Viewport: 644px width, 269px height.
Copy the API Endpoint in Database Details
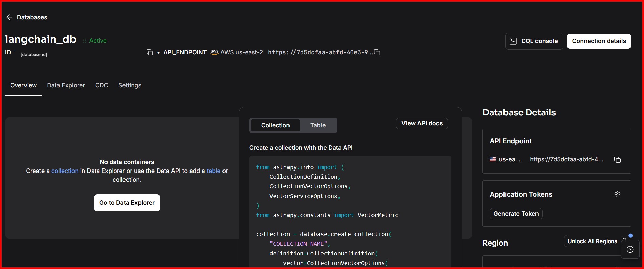617,160
